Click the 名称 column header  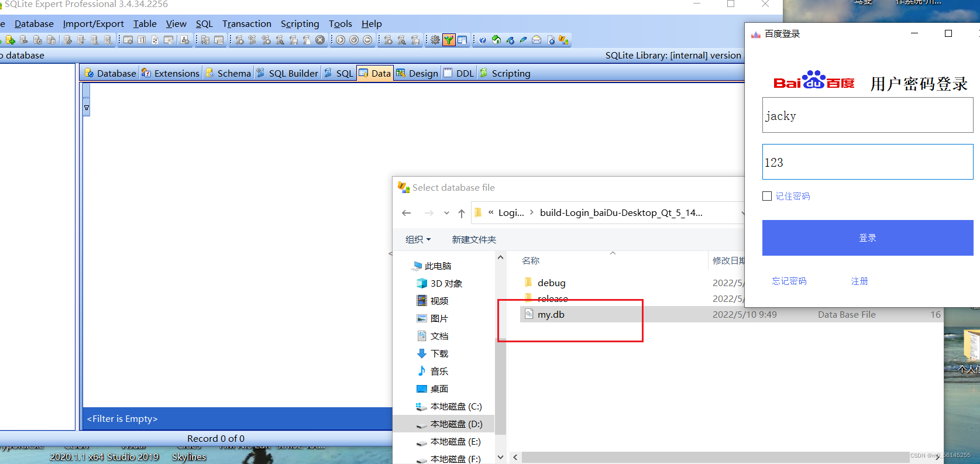click(x=531, y=260)
